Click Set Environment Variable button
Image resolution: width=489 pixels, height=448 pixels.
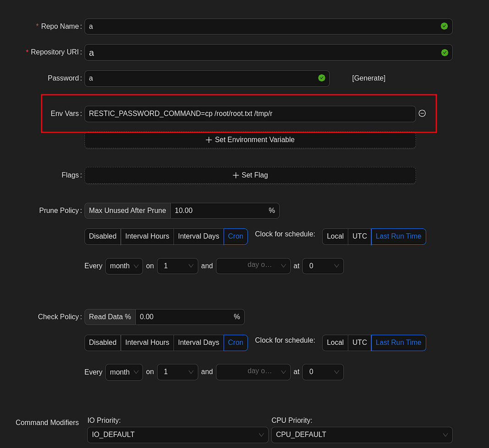pos(250,140)
